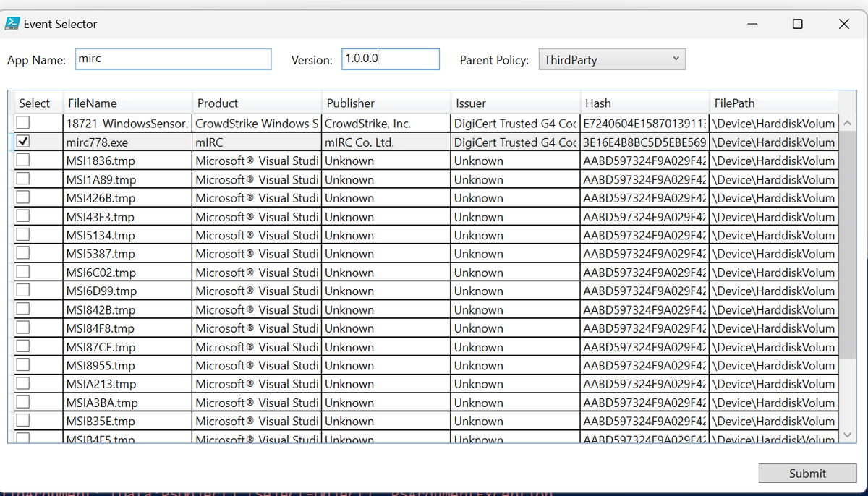Uncheck the mirc778.exe checkbox
Image resolution: width=868 pixels, height=496 pixels.
[x=23, y=142]
